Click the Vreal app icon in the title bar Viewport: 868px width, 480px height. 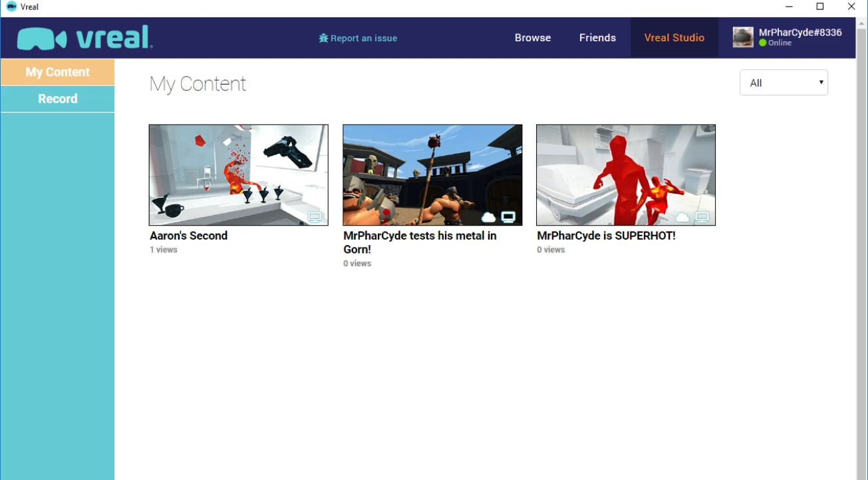tap(11, 7)
